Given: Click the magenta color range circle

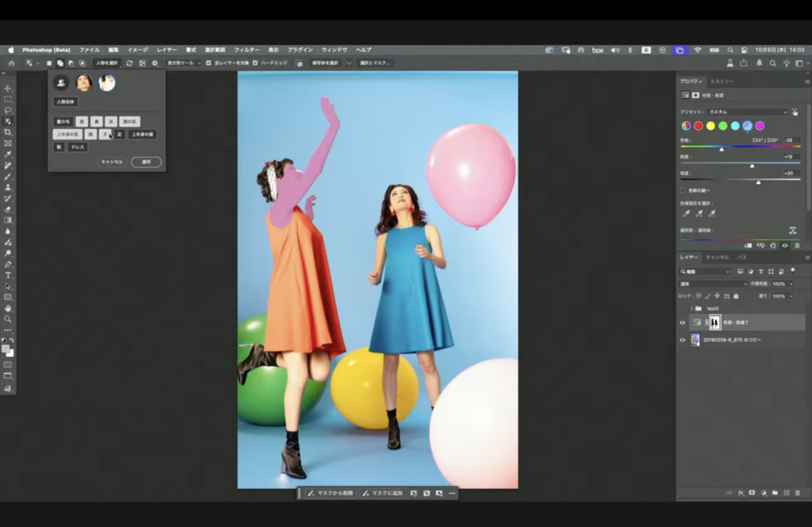Looking at the screenshot, I should (760, 126).
